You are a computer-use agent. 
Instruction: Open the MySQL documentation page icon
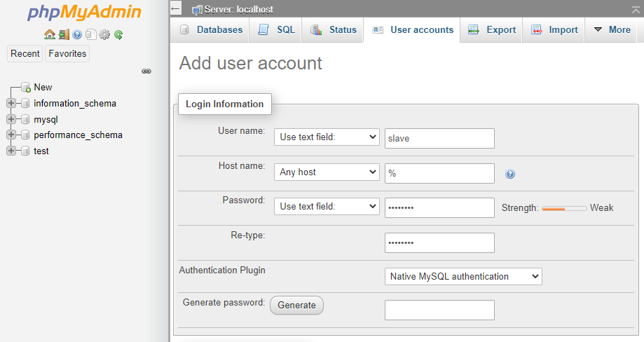tap(91, 34)
